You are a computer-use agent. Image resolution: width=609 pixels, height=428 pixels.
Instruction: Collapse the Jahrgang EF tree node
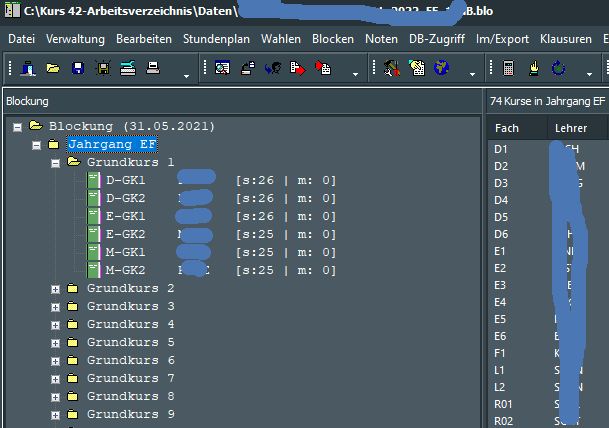pyautogui.click(x=37, y=144)
